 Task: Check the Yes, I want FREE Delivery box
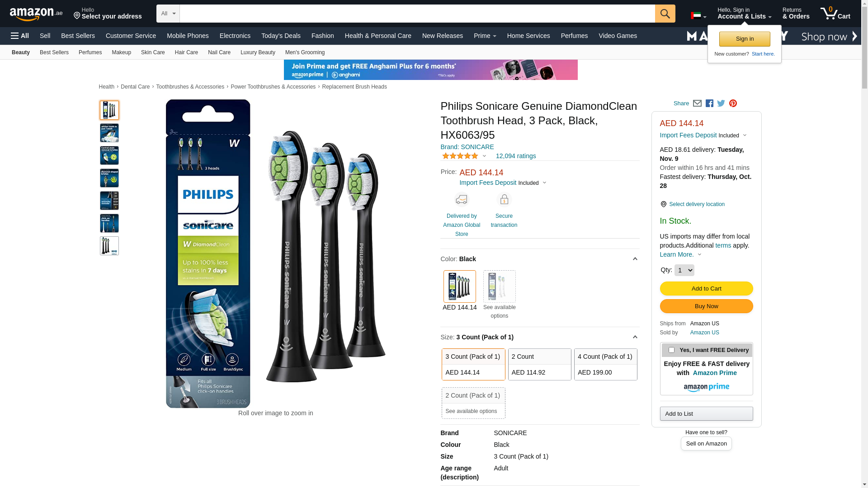pos(671,350)
